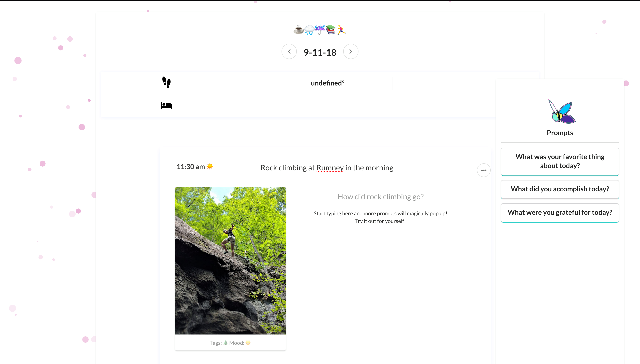Select 'What was your favorite thing' prompt
Viewport: 640px width, 364px height.
point(560,161)
